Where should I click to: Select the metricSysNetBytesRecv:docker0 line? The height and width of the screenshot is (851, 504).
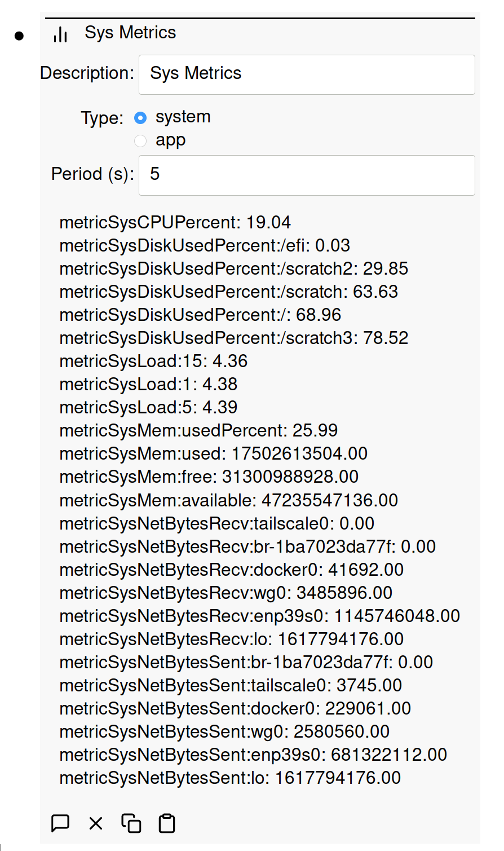(231, 570)
